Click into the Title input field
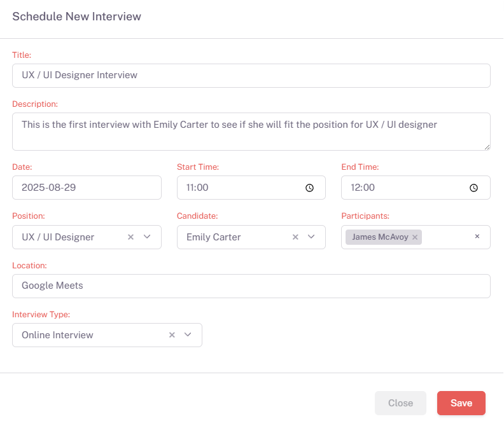Screen dimensions: 504x426 251,75
